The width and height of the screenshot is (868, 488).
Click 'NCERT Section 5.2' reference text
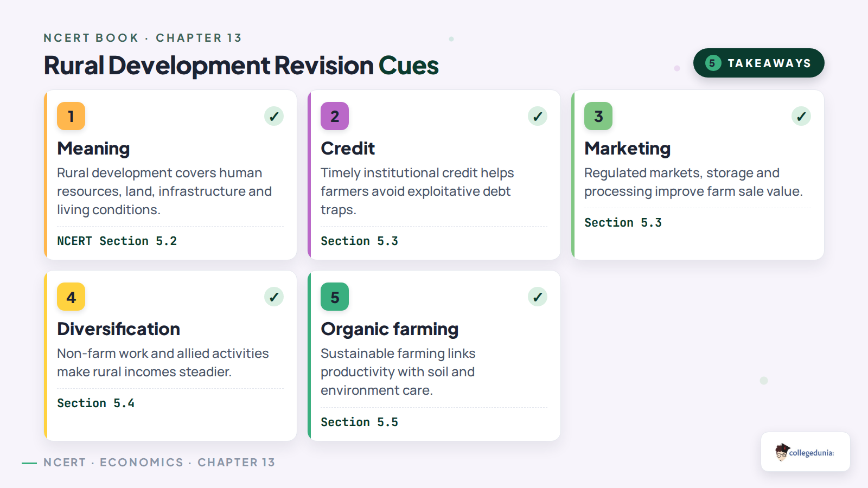click(x=117, y=241)
